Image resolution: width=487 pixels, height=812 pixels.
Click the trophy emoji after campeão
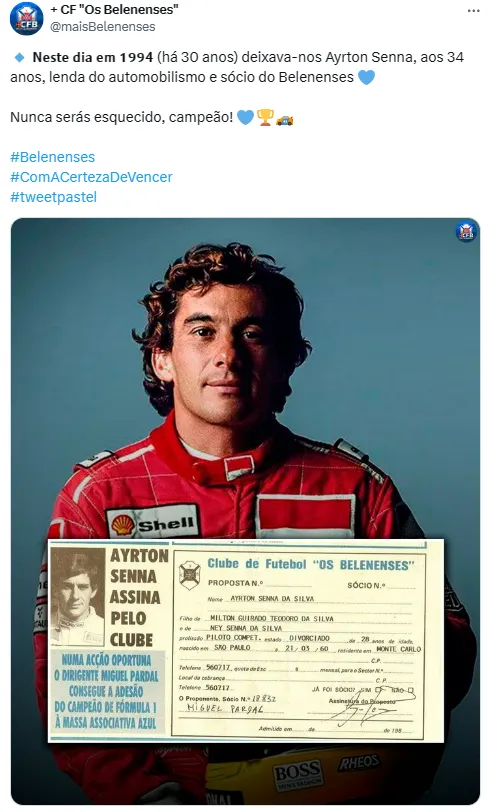coord(265,117)
